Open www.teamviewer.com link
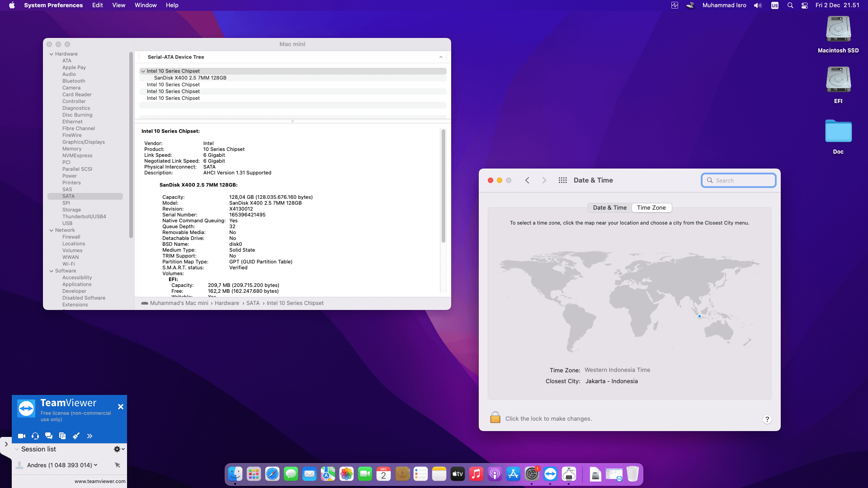Viewport: 868px width, 488px height. 100,481
